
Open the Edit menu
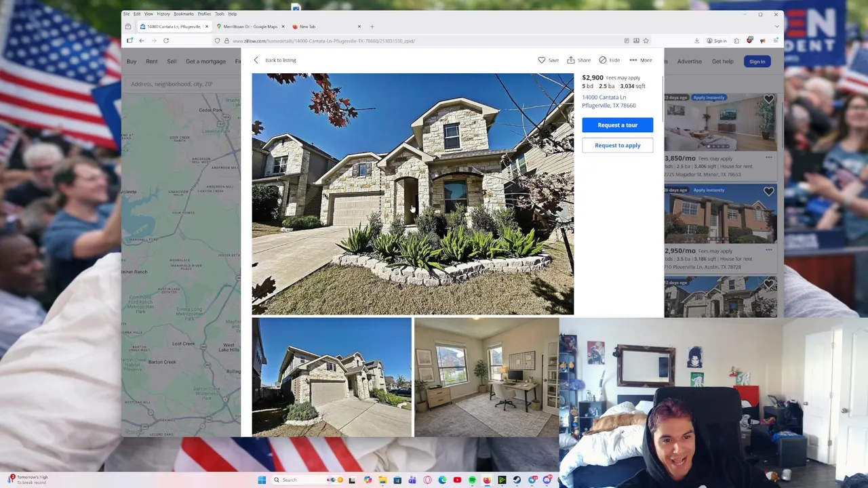pos(136,14)
